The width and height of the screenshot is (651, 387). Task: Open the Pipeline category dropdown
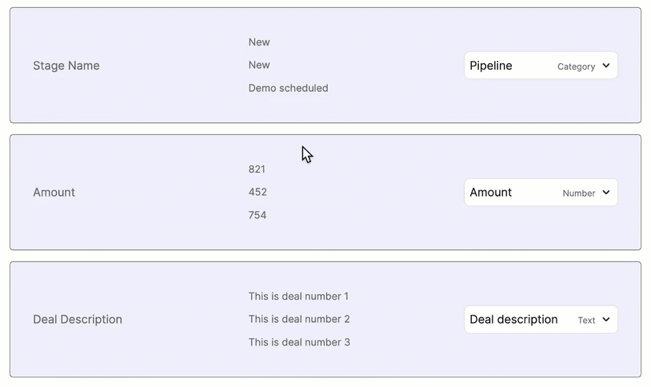coord(541,66)
